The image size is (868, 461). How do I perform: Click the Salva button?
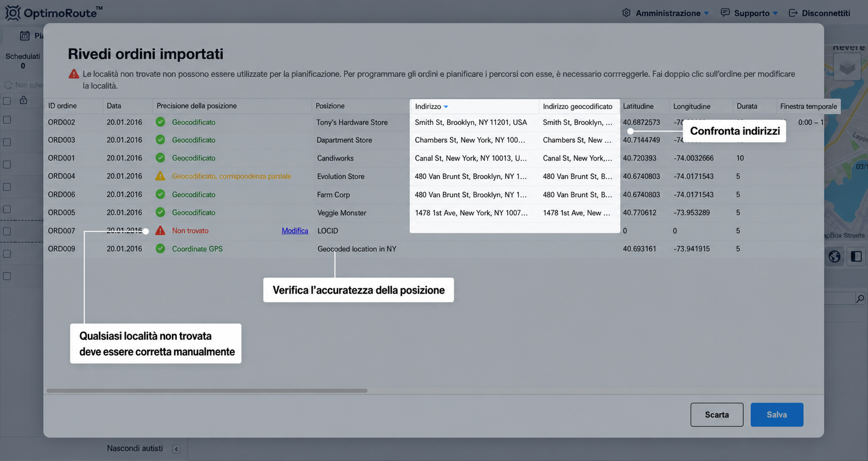click(x=777, y=415)
